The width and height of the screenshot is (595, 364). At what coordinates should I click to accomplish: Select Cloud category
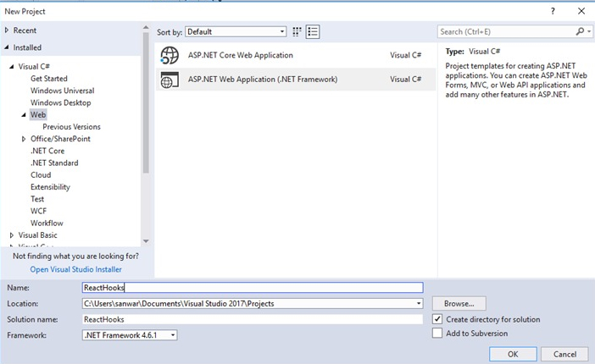click(x=41, y=174)
